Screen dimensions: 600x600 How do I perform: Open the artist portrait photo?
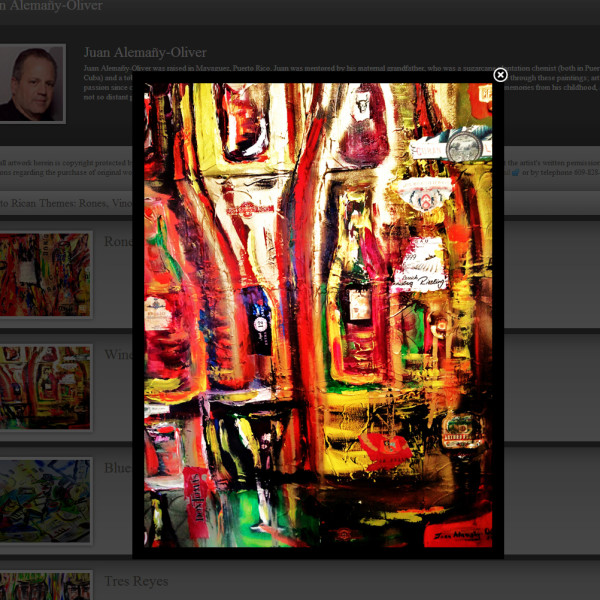(31, 84)
